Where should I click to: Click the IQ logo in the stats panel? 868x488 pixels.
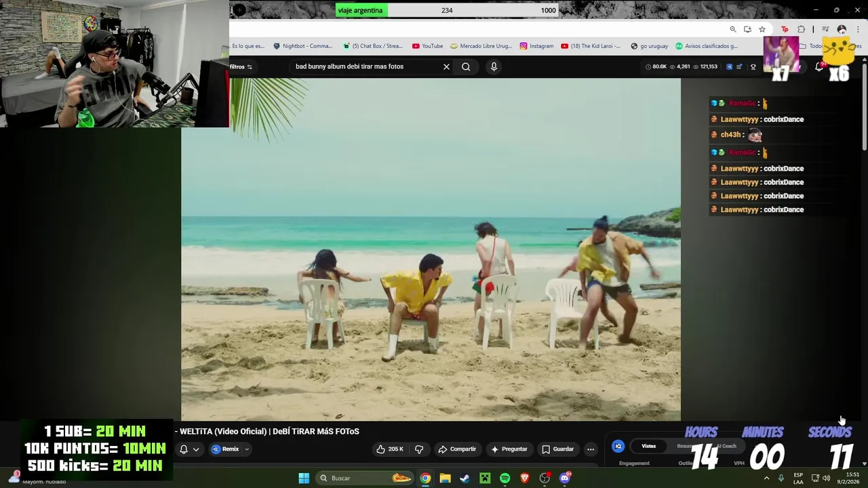point(618,446)
